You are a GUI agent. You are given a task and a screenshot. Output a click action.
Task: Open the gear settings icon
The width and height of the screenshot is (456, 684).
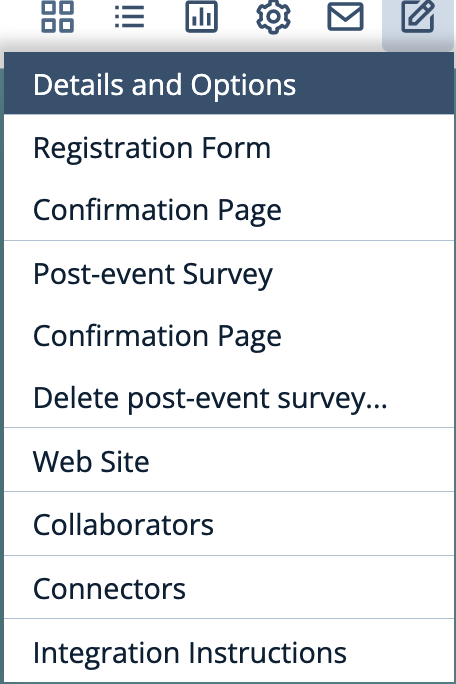click(273, 17)
